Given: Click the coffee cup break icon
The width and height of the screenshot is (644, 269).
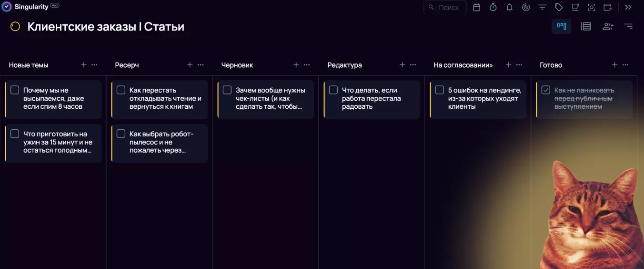Looking at the screenshot, I should 575,7.
